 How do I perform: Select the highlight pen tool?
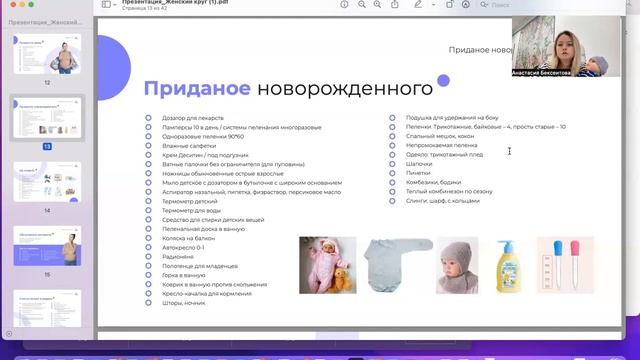pos(418,4)
